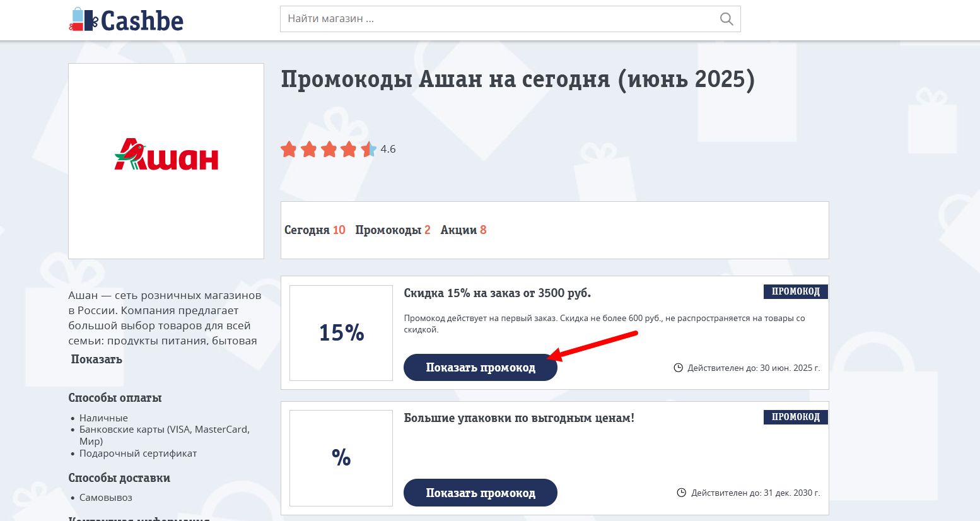Click 'Банковские карты (VISA, MasterCard, Мир)' item
This screenshot has width=980, height=521.
[x=165, y=435]
